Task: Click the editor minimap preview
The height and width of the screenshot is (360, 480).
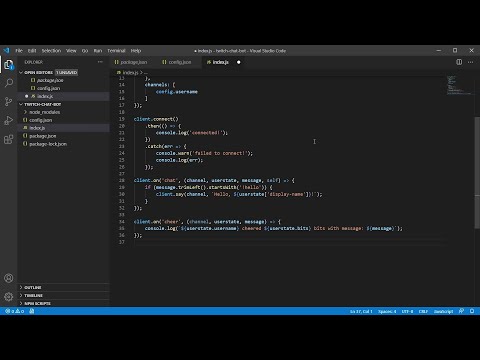Action: (459, 86)
